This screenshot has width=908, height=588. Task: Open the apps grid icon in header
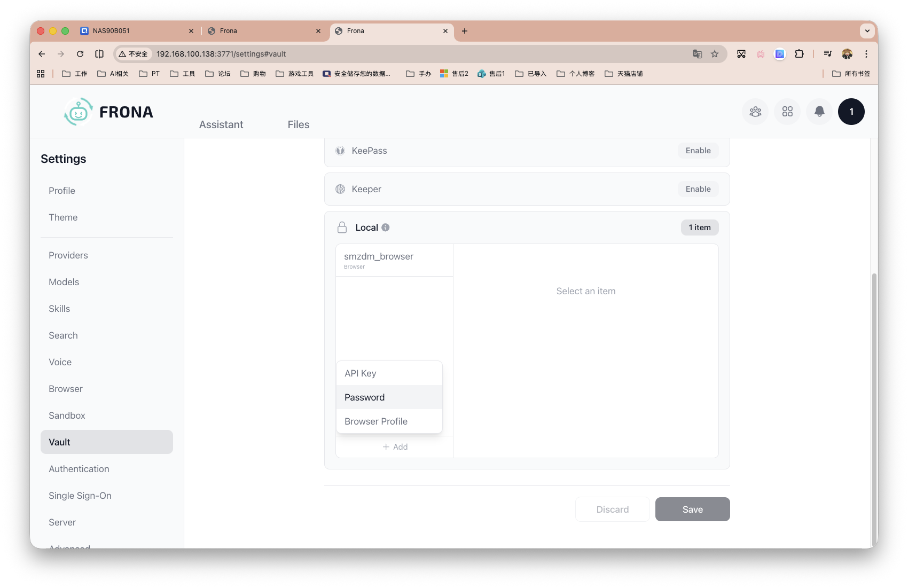[x=787, y=112]
